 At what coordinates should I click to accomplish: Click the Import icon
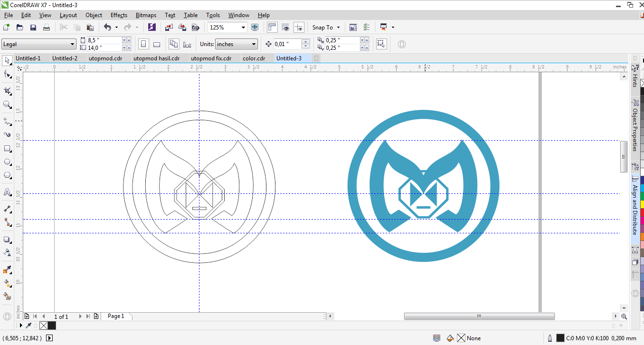point(170,28)
